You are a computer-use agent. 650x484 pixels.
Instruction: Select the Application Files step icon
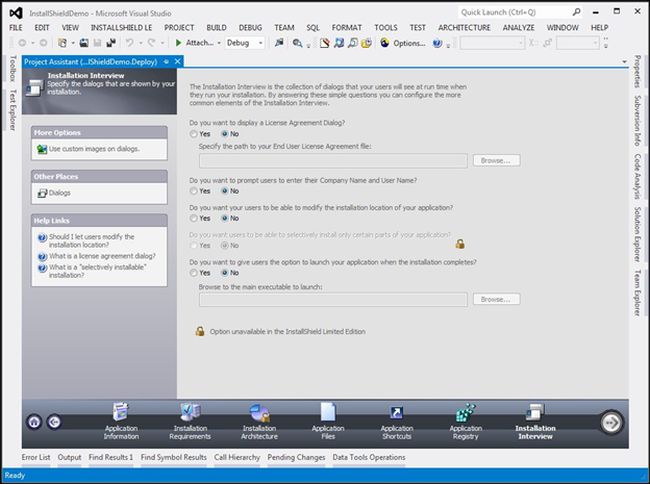(328, 412)
